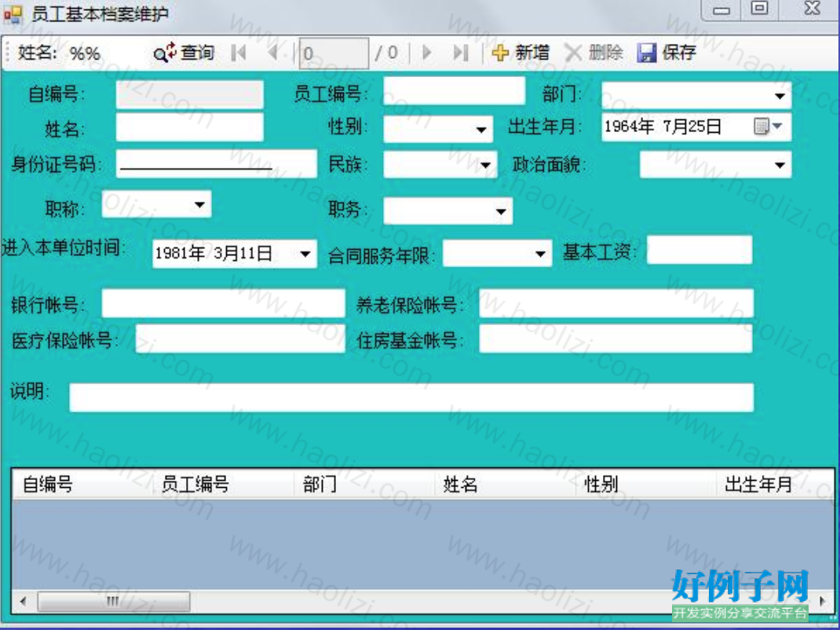Click the 姓名 form text field

click(x=190, y=127)
